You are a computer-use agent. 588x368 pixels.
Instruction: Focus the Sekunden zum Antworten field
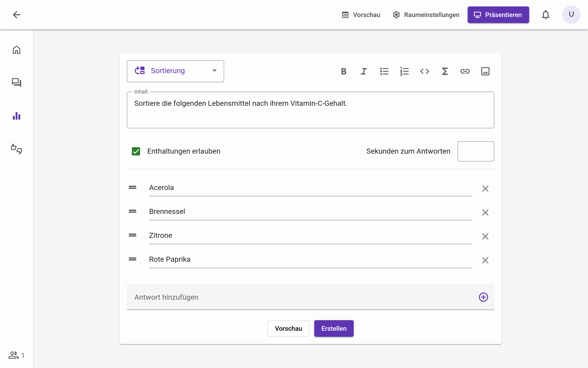point(476,151)
